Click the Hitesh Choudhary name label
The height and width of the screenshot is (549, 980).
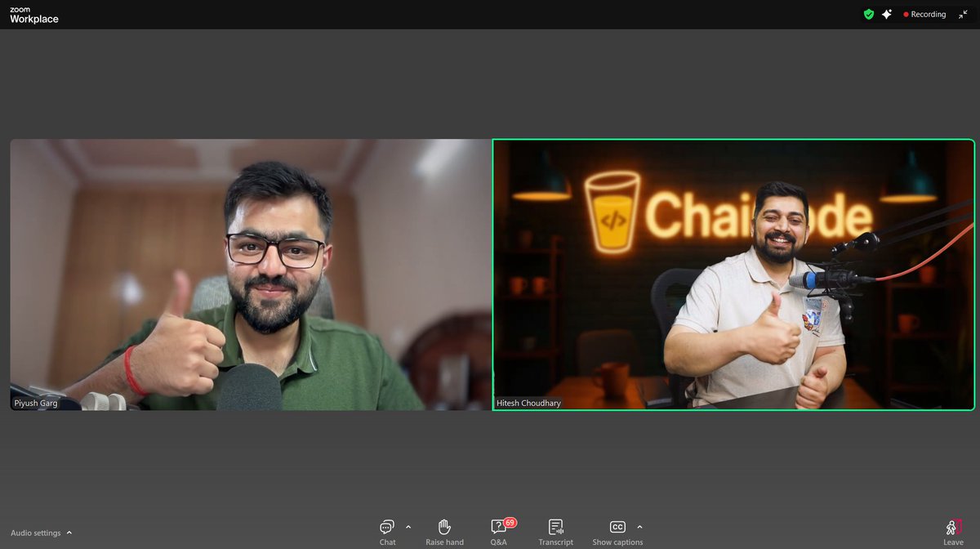click(x=528, y=403)
